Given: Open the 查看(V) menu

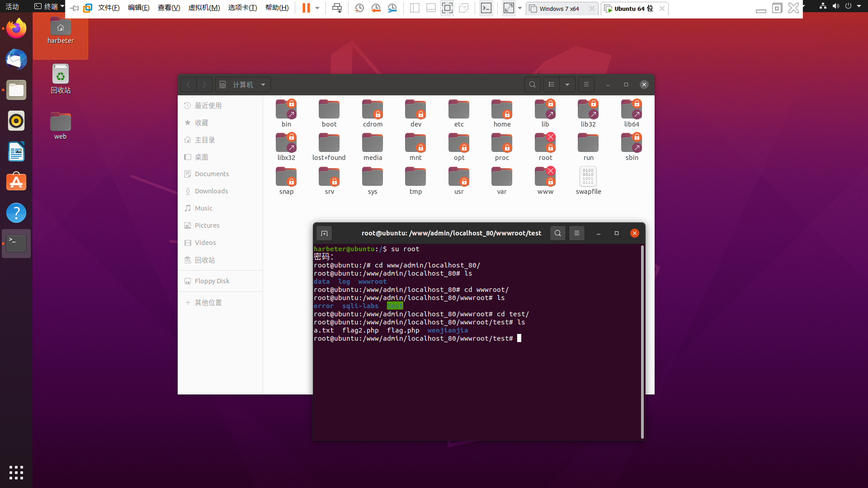Looking at the screenshot, I should click(169, 8).
